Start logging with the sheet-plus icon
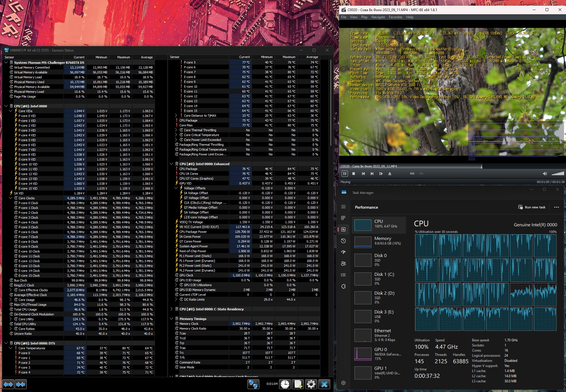 pyautogui.click(x=298, y=384)
